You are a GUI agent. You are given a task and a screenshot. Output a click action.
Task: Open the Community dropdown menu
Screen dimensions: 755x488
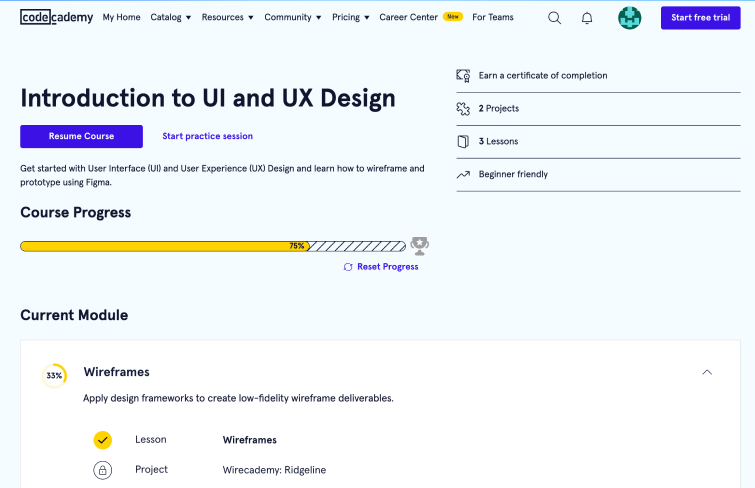pyautogui.click(x=293, y=18)
